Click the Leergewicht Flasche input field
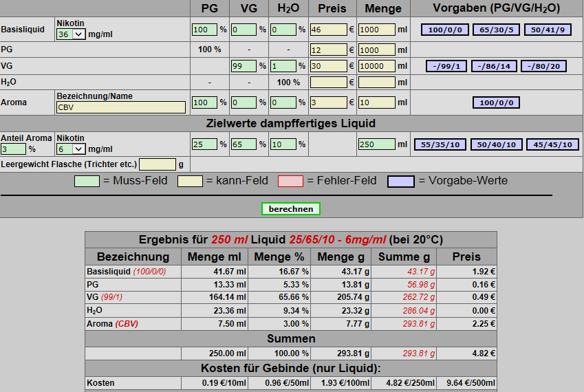Screen dimensions: 584x392 (x=158, y=164)
